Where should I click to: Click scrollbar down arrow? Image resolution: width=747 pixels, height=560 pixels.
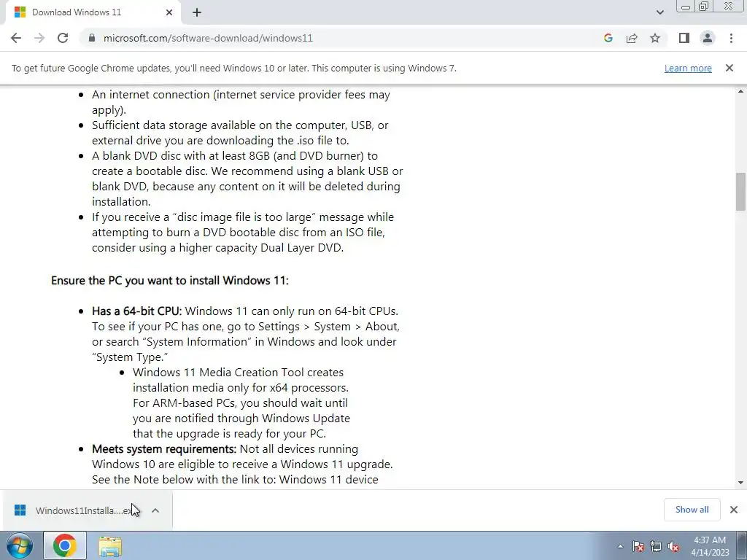[x=740, y=483]
